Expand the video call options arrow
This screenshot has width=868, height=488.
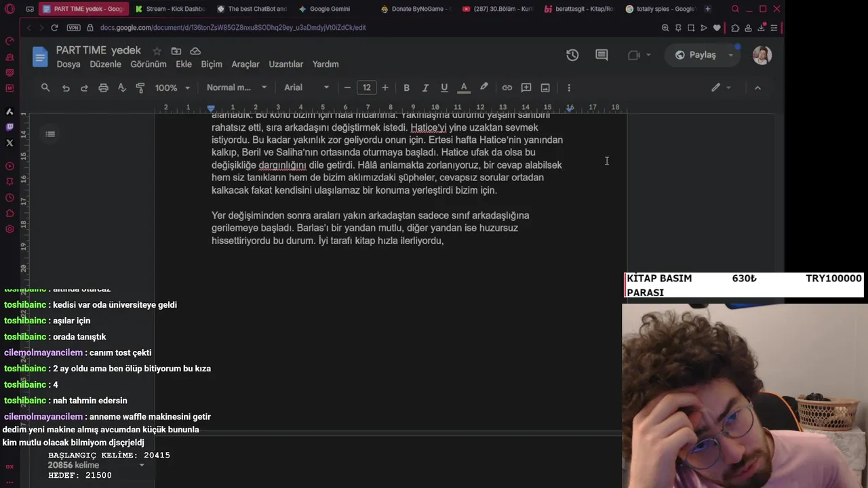pos(648,55)
